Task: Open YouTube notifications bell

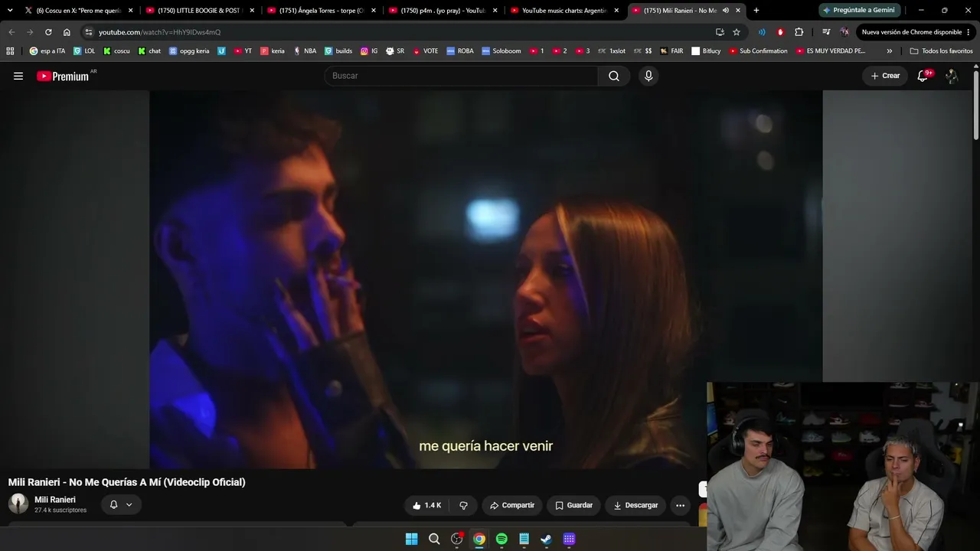Action: click(923, 76)
